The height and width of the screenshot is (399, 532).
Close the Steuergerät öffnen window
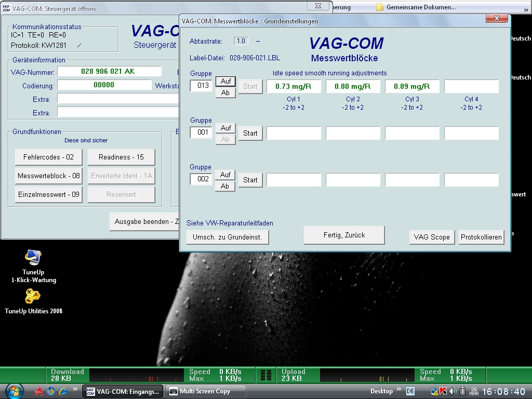pos(318,5)
